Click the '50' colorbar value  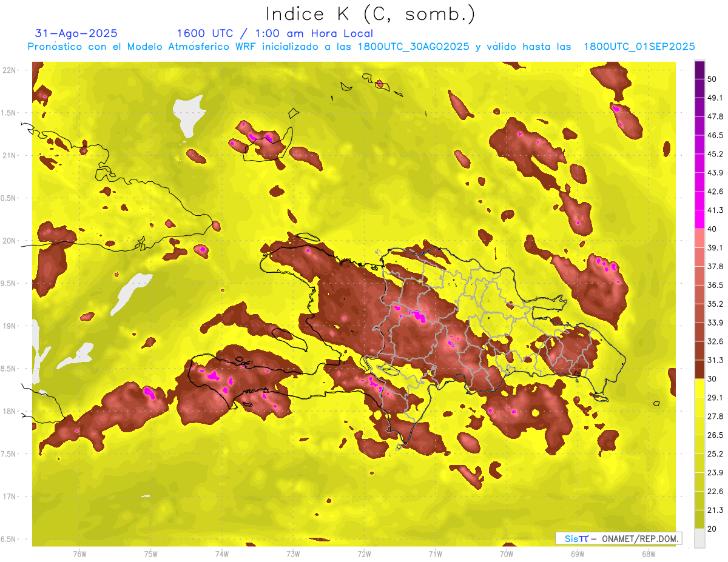point(712,79)
